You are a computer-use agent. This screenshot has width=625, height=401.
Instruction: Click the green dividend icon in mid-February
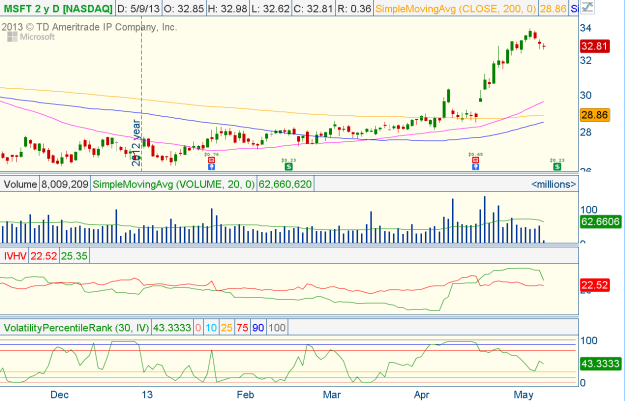tap(290, 165)
